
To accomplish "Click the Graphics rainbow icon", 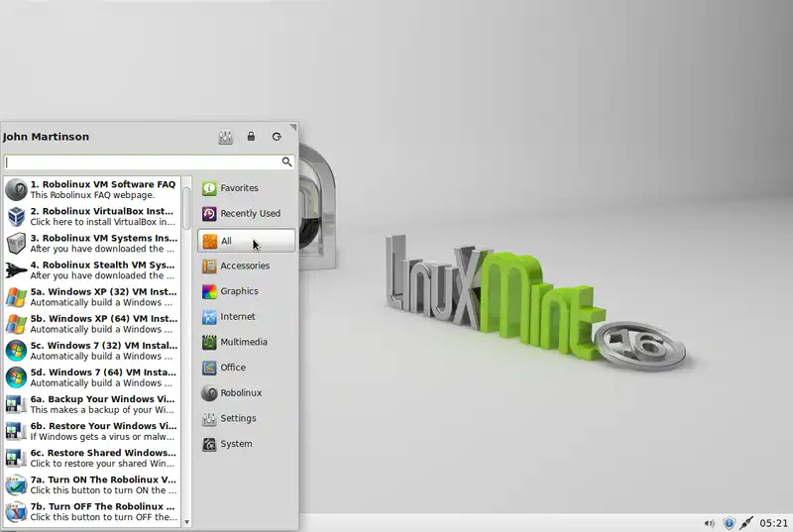I will tap(209, 291).
